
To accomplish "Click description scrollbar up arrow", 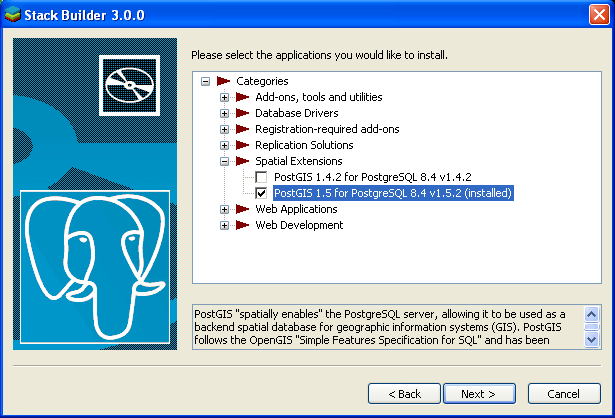I will [591, 314].
